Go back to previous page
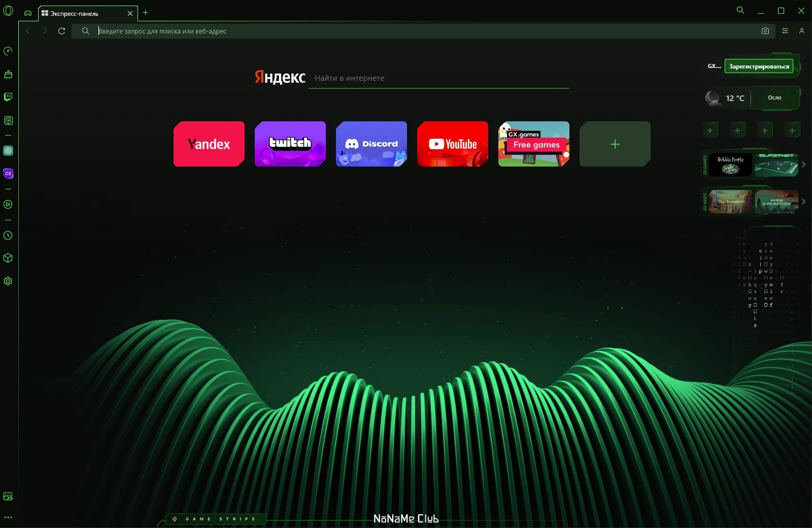812x528 pixels. click(28, 31)
